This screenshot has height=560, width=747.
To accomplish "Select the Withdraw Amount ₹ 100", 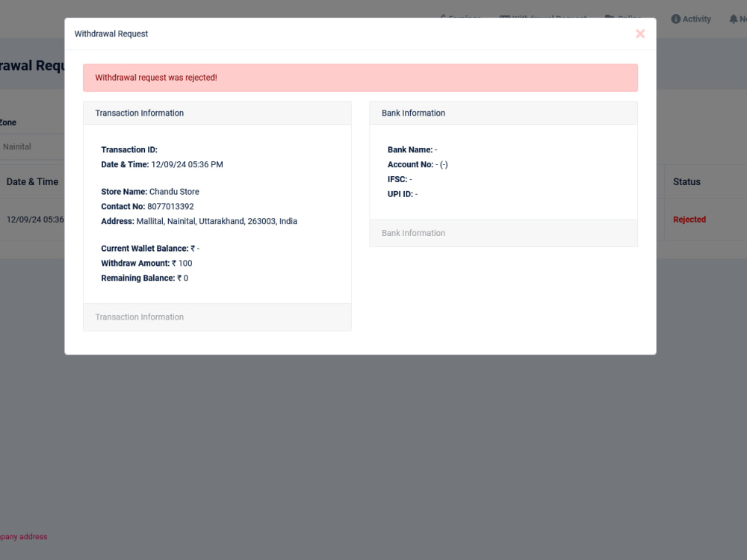I will coord(146,264).
